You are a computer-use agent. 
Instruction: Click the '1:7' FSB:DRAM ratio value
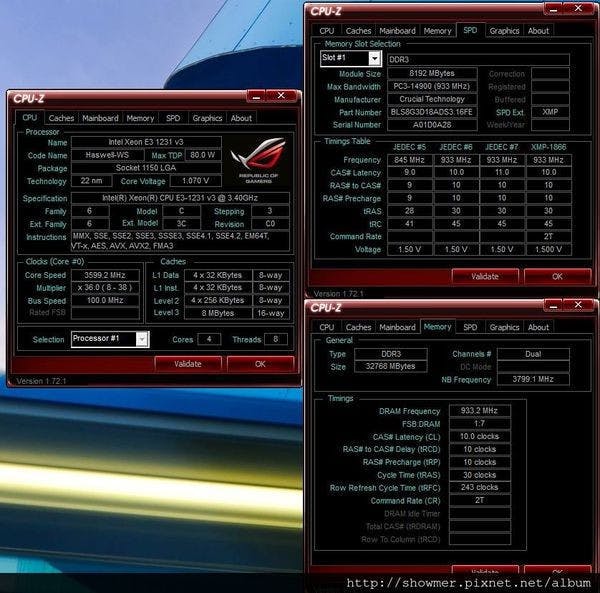479,424
